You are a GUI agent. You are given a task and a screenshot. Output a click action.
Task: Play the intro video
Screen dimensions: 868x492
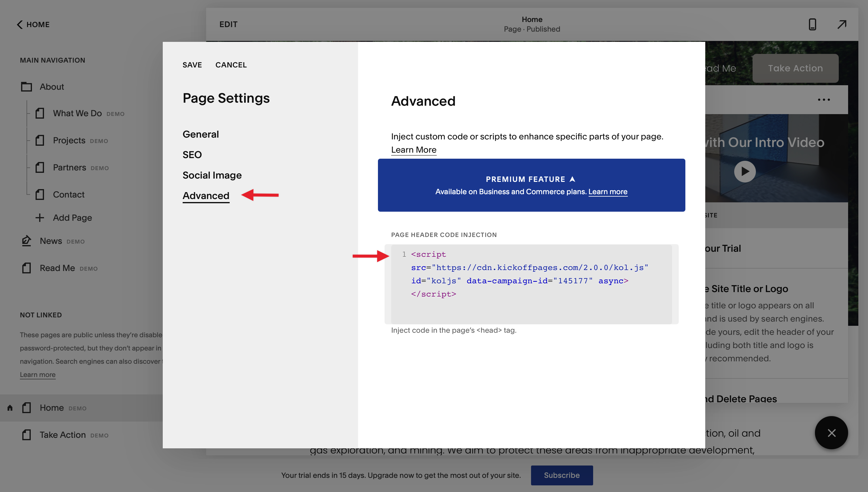pyautogui.click(x=744, y=172)
